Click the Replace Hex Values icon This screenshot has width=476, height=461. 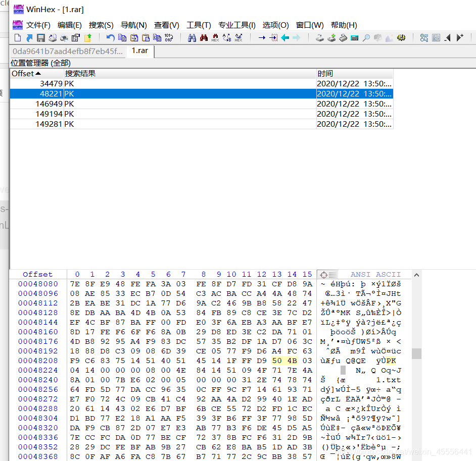click(x=239, y=38)
